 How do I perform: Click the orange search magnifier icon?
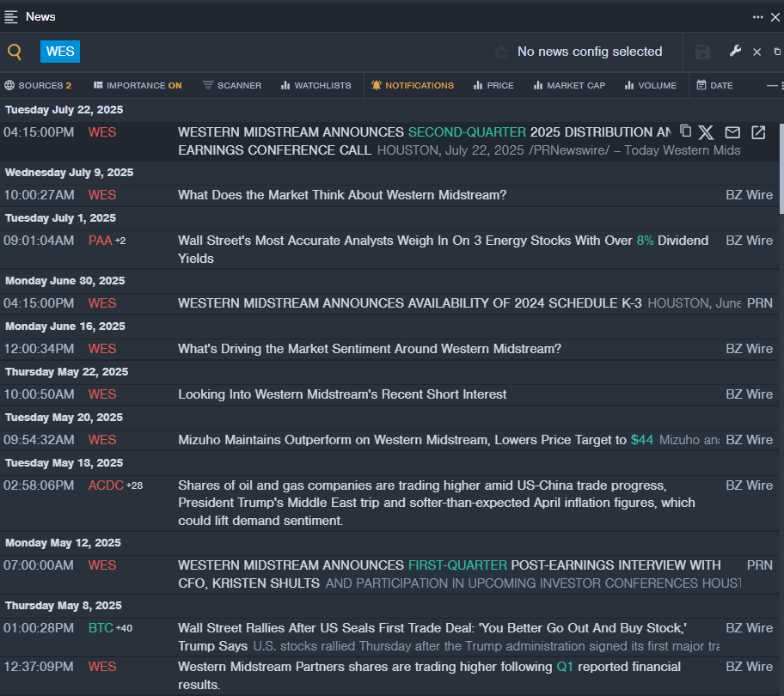tap(15, 52)
